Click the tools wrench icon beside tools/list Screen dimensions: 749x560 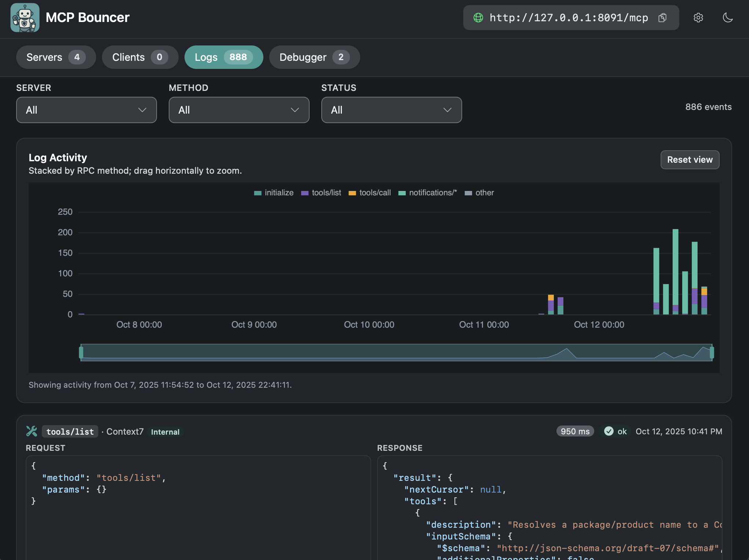pos(32,431)
